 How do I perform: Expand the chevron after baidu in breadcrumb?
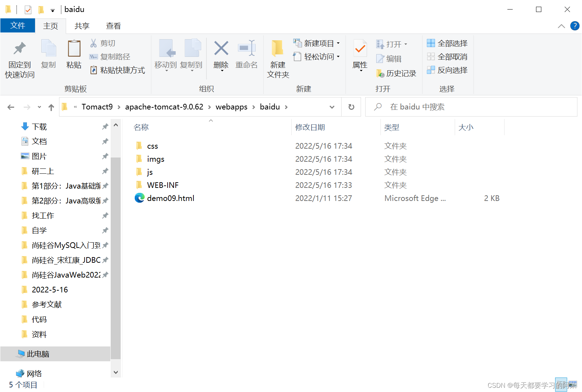click(x=286, y=107)
